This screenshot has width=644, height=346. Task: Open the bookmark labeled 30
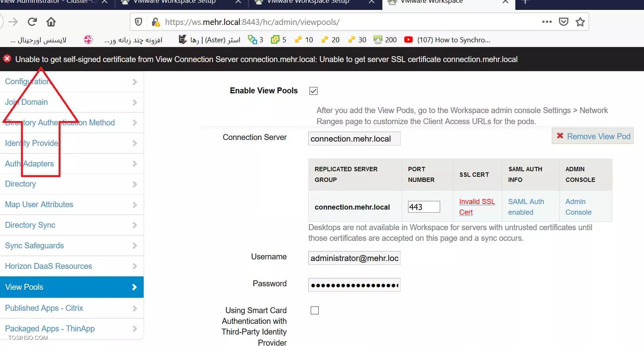click(x=357, y=40)
